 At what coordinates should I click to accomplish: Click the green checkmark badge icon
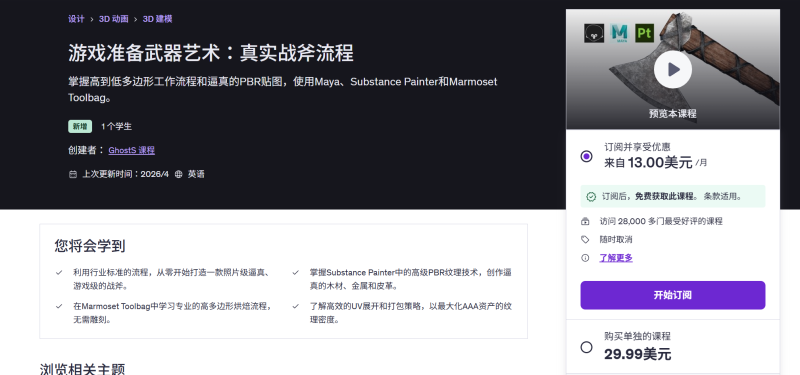pyautogui.click(x=591, y=196)
